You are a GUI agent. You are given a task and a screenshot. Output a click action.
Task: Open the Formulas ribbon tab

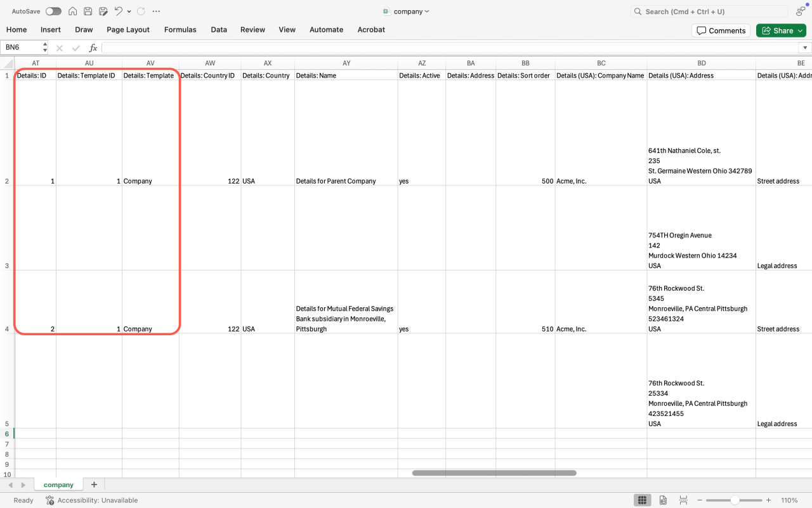[180, 30]
